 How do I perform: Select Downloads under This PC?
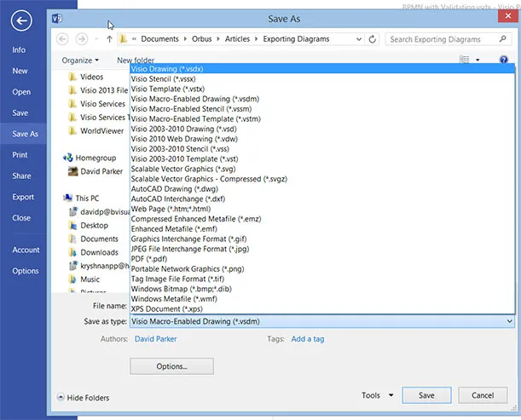93,252
